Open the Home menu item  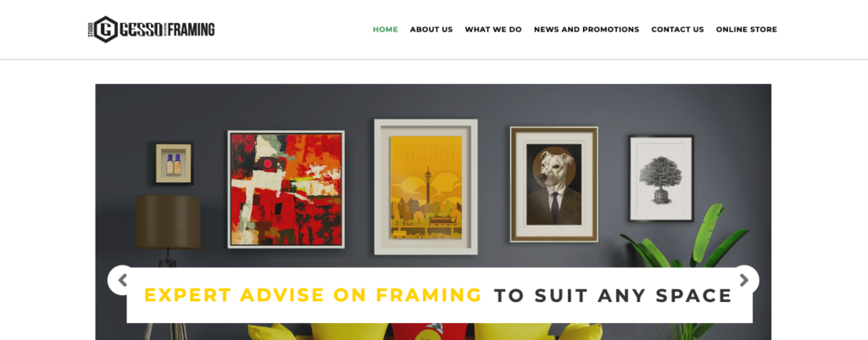(x=386, y=30)
